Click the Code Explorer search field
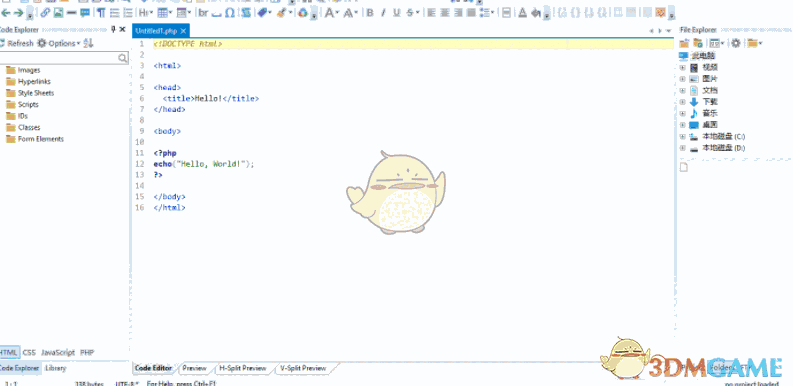Image resolution: width=793 pixels, height=386 pixels. 63,58
